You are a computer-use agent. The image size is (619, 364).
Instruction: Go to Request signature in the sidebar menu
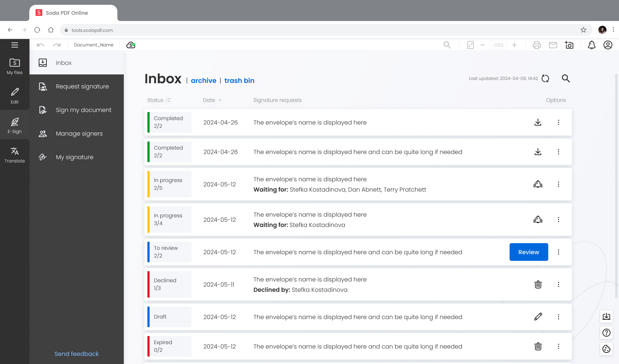[x=82, y=86]
